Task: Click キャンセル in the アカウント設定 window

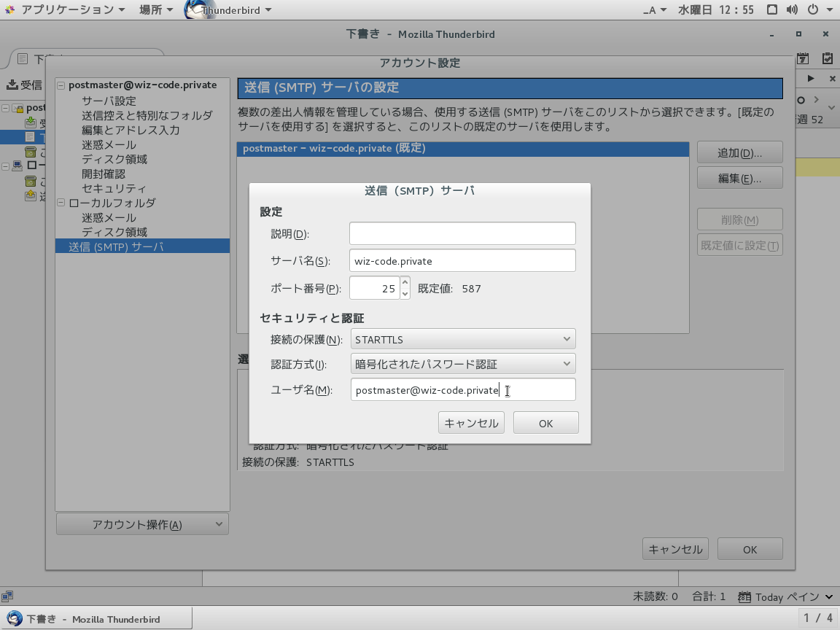Action: tap(675, 549)
